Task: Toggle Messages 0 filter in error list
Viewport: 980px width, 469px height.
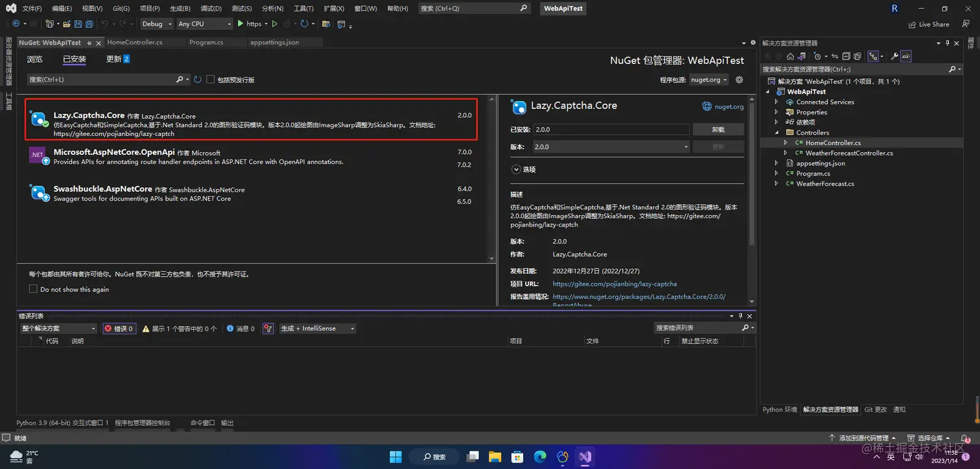Action: coord(240,328)
